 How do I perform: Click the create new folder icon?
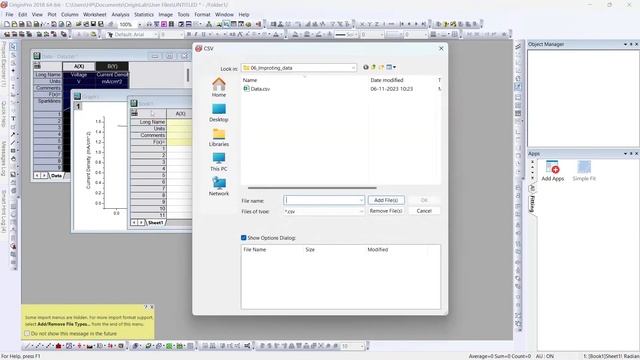[381, 67]
